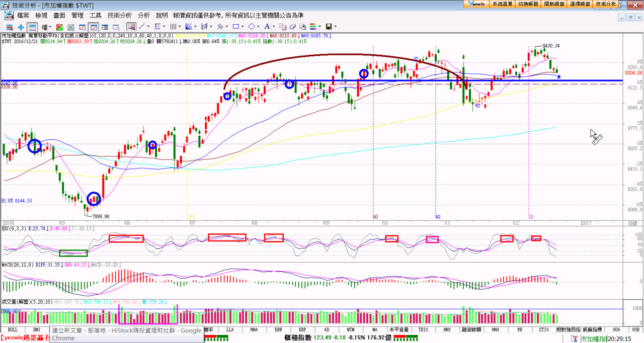Click the blue star marker on chart
Viewport: 644px width, 343px height.
coord(559,76)
